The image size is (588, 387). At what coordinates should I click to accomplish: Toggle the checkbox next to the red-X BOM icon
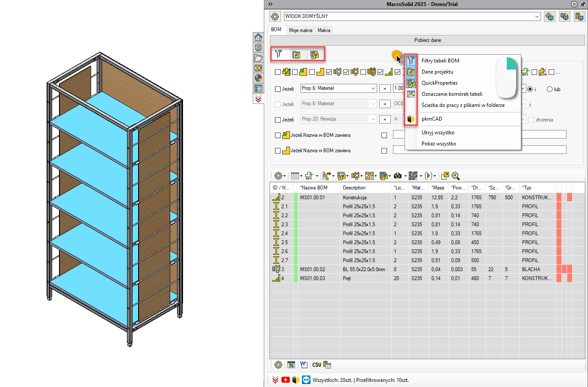click(535, 72)
